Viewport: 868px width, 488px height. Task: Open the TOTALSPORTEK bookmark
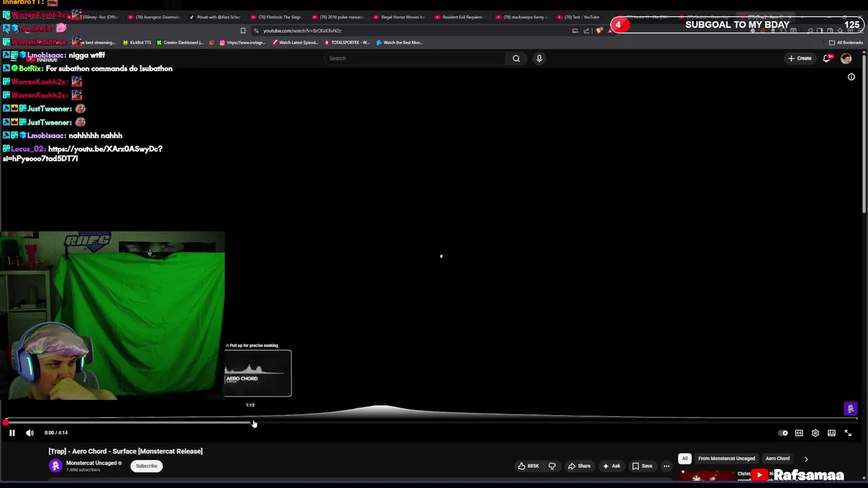click(x=347, y=42)
